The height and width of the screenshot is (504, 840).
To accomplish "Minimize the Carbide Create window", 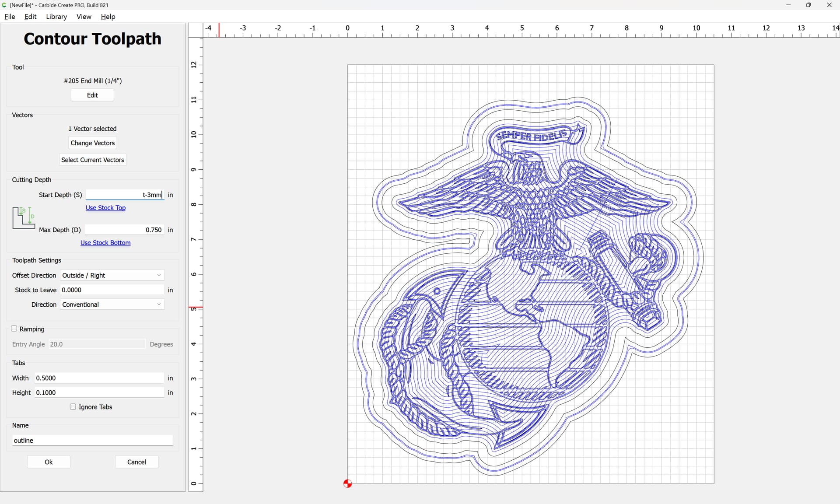I will tap(788, 5).
